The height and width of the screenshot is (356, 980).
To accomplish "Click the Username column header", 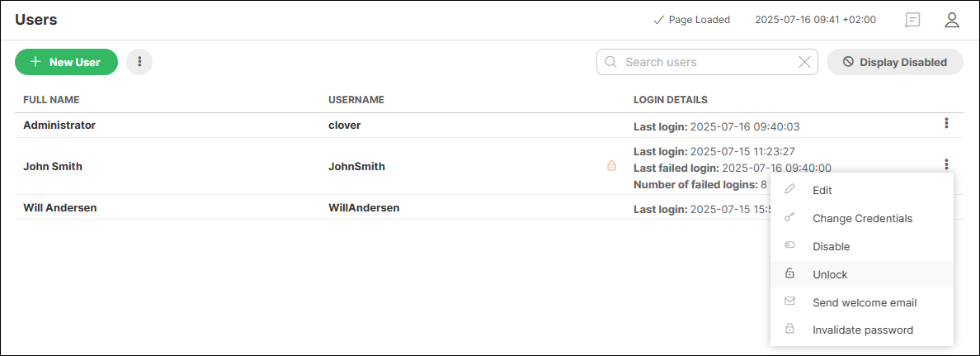I will click(x=356, y=100).
